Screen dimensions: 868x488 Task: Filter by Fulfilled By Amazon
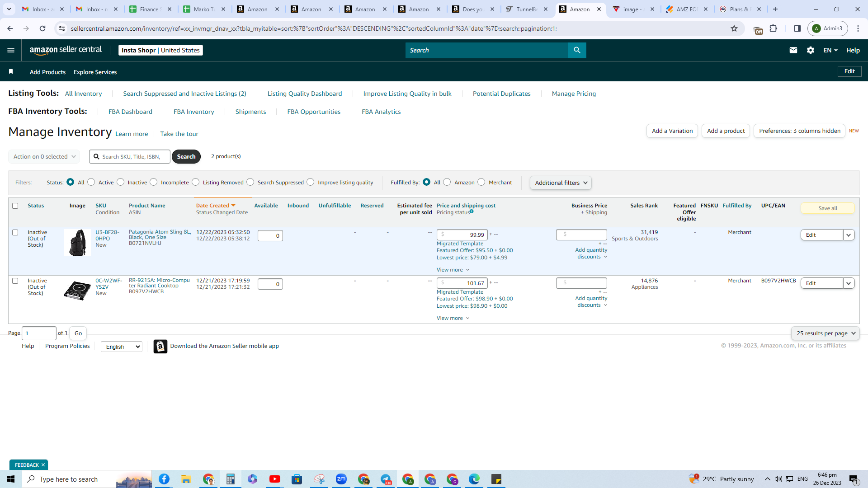tap(447, 182)
